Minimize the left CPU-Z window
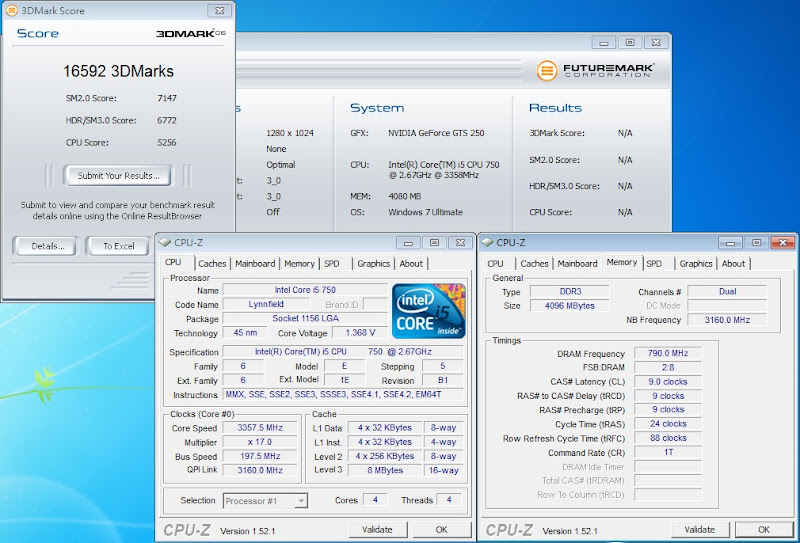The width and height of the screenshot is (800, 543). [408, 243]
